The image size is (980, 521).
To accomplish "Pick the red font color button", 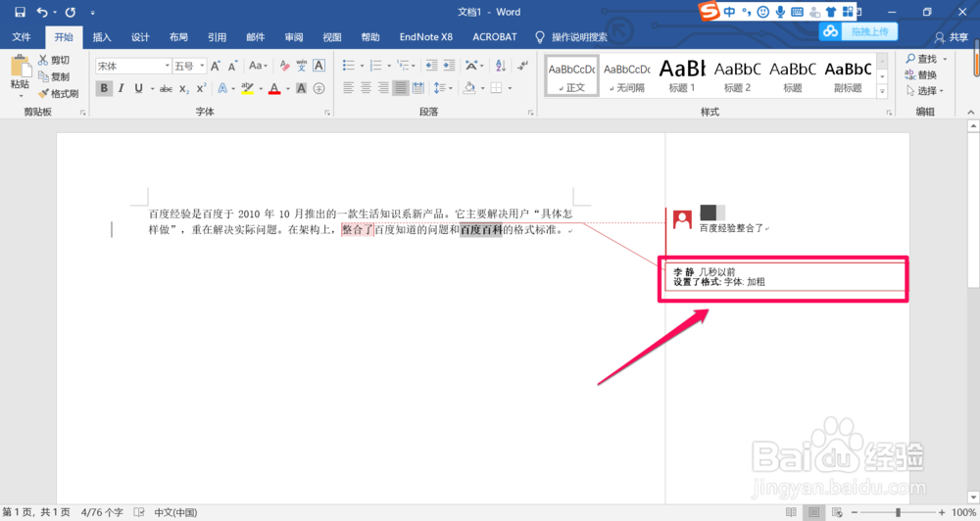I will pyautogui.click(x=274, y=89).
